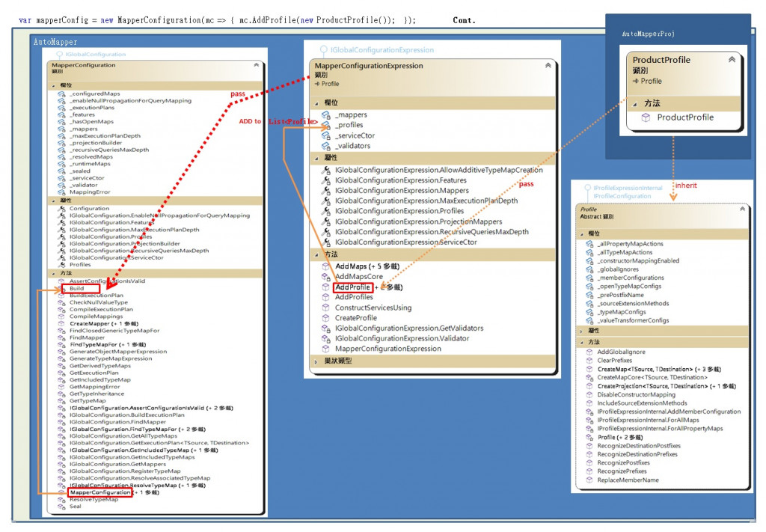Viewport: 766px width, 532px height.
Task: Select _valueTransformerConfigs field in Profile
Action: coord(633,320)
